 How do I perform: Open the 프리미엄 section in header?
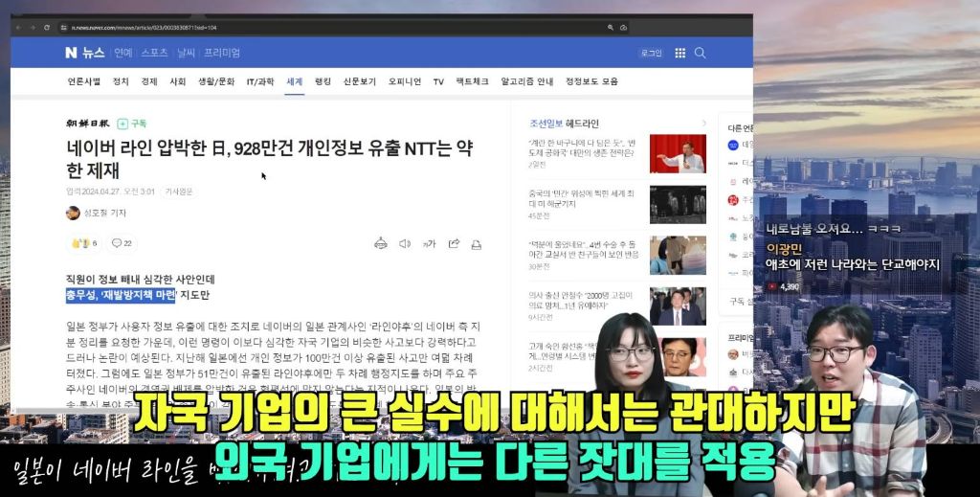[222, 53]
